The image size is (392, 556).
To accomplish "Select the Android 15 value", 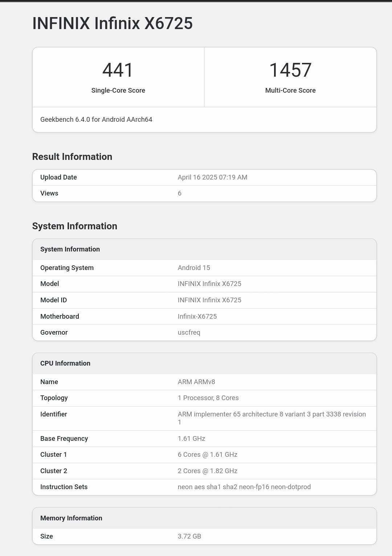I will point(194,268).
